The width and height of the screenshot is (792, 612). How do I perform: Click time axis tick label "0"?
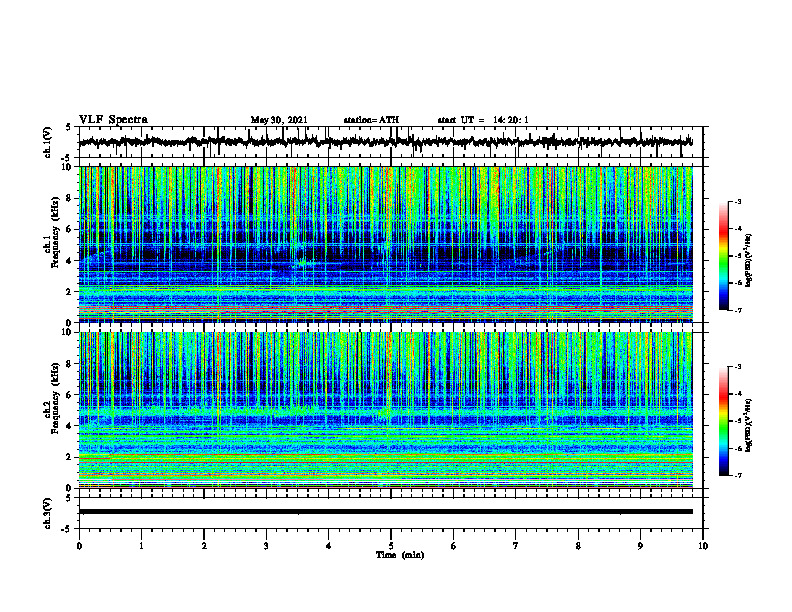pos(79,546)
